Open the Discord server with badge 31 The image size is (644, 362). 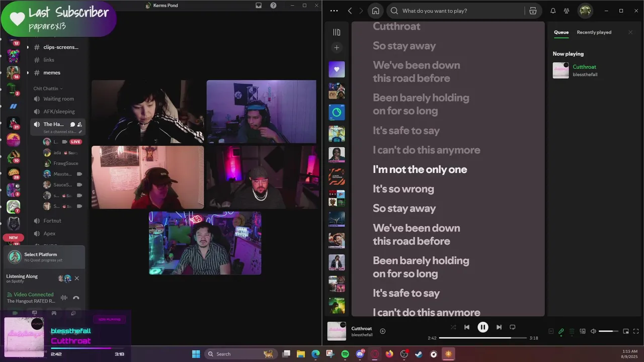13,123
